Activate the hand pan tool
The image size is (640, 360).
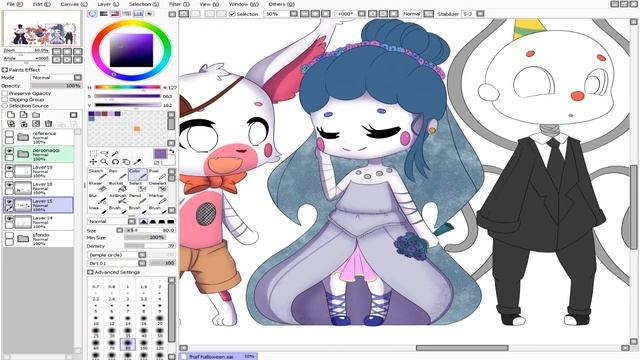tap(126, 162)
